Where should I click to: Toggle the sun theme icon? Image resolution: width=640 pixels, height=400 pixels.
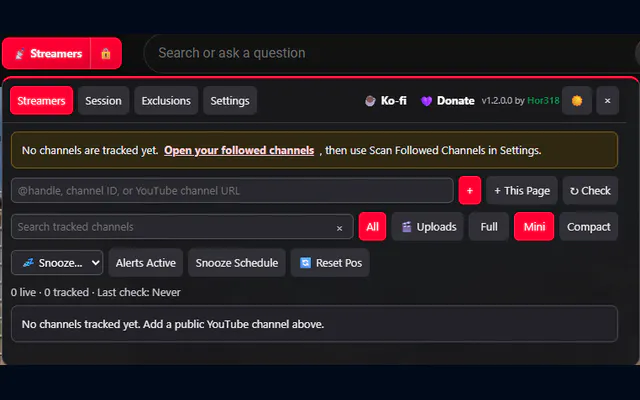coord(577,101)
